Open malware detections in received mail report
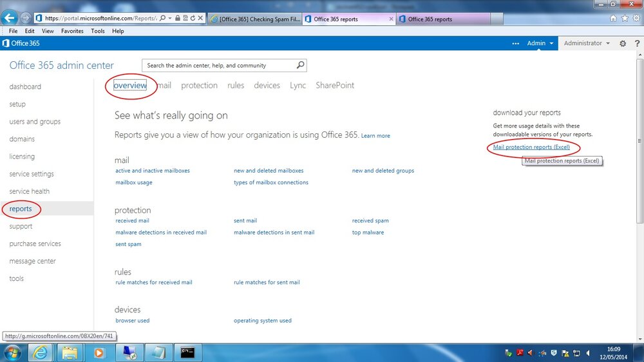This screenshot has height=362, width=644. click(161, 232)
